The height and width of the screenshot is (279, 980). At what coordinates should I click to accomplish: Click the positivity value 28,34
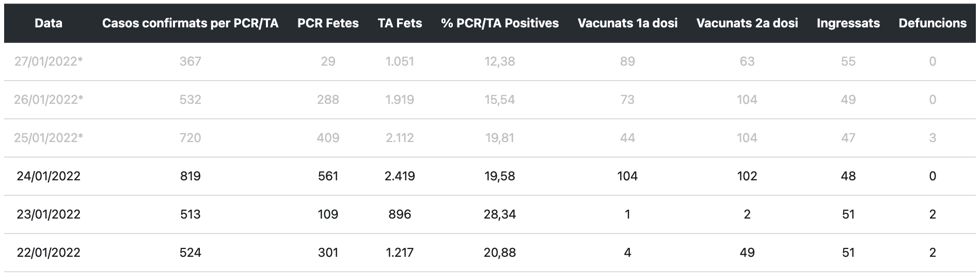500,214
